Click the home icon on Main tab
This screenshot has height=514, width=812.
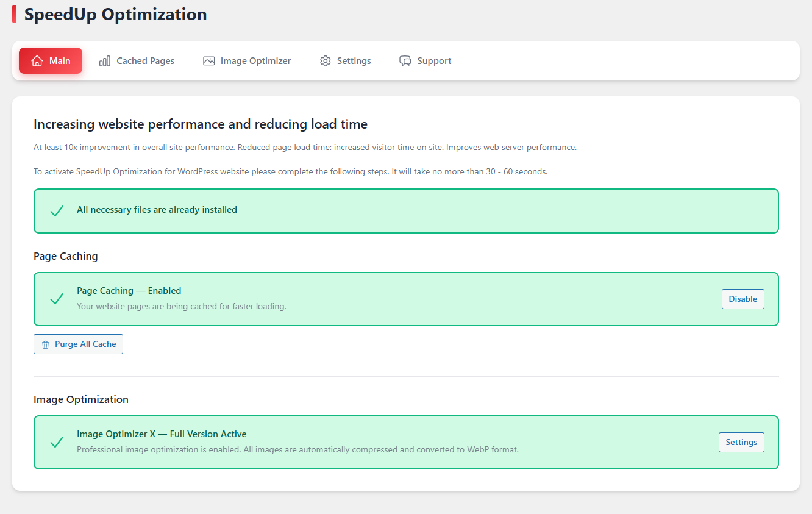tap(37, 61)
